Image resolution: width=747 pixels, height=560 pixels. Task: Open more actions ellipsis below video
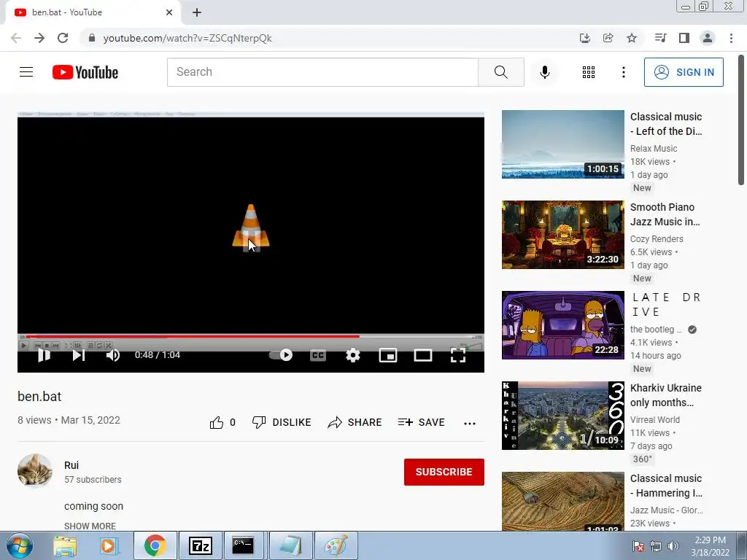pyautogui.click(x=470, y=424)
